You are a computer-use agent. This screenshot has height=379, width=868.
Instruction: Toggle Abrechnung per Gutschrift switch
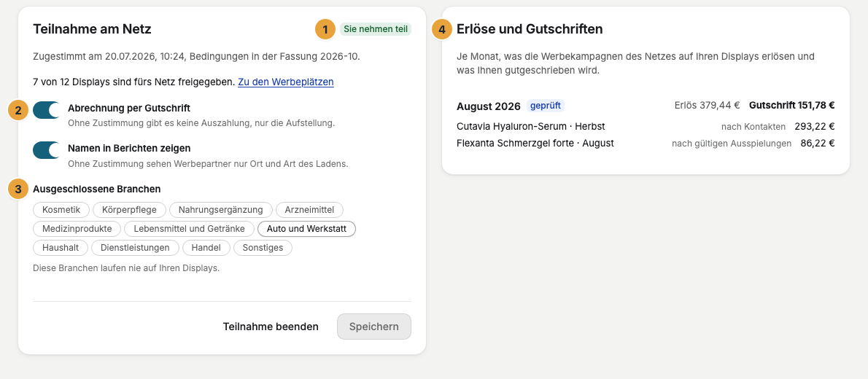pyautogui.click(x=47, y=110)
